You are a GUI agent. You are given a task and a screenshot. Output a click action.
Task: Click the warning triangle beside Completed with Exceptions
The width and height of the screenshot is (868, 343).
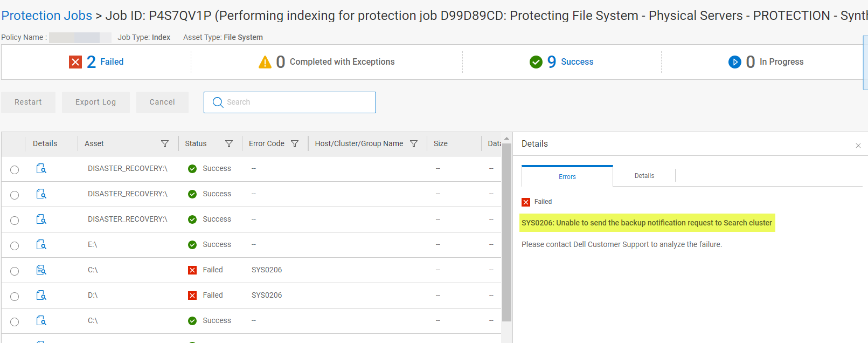[x=265, y=61]
